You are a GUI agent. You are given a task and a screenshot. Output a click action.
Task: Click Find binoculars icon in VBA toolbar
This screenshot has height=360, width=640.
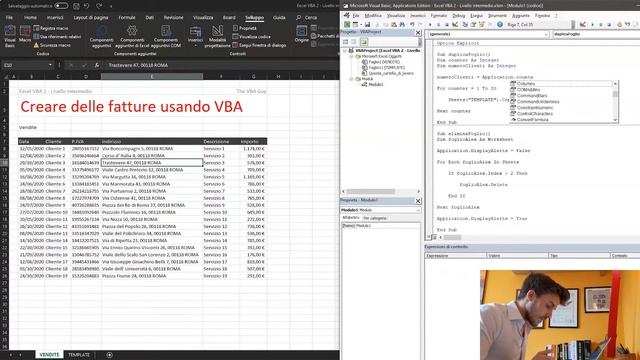click(x=402, y=24)
